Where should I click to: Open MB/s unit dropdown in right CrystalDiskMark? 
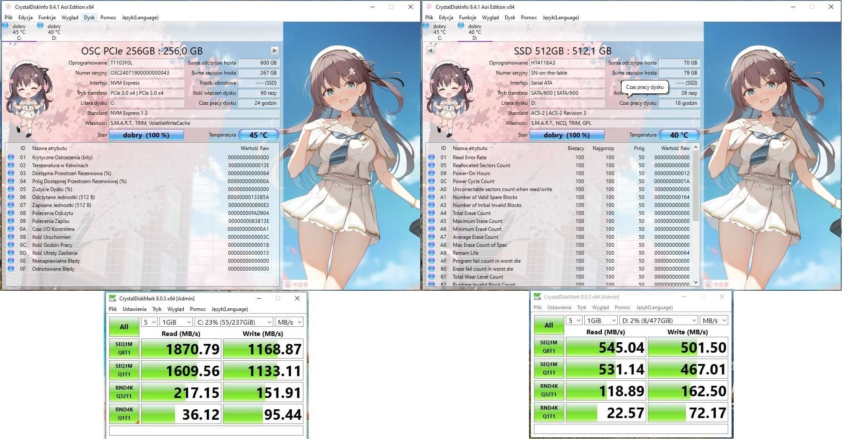coord(714,320)
